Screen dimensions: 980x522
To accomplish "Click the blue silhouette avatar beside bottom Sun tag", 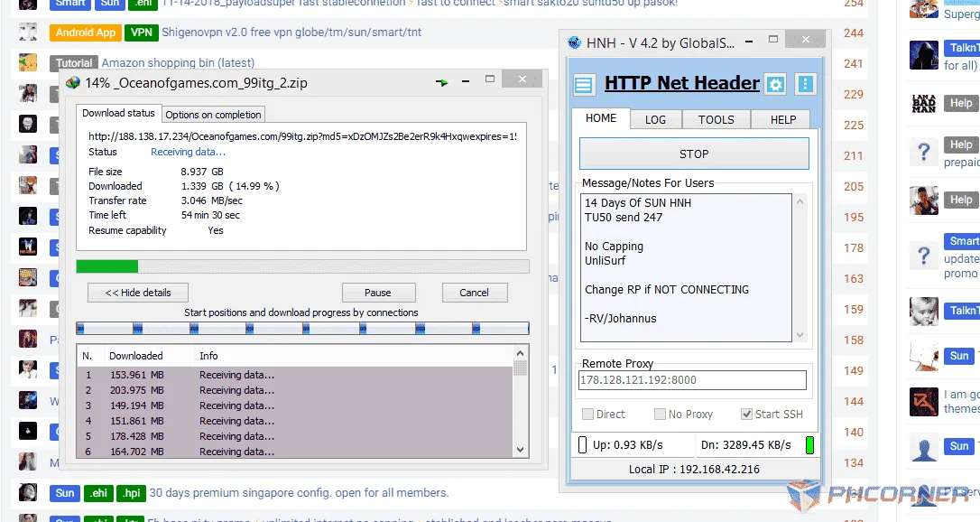I will (x=924, y=449).
